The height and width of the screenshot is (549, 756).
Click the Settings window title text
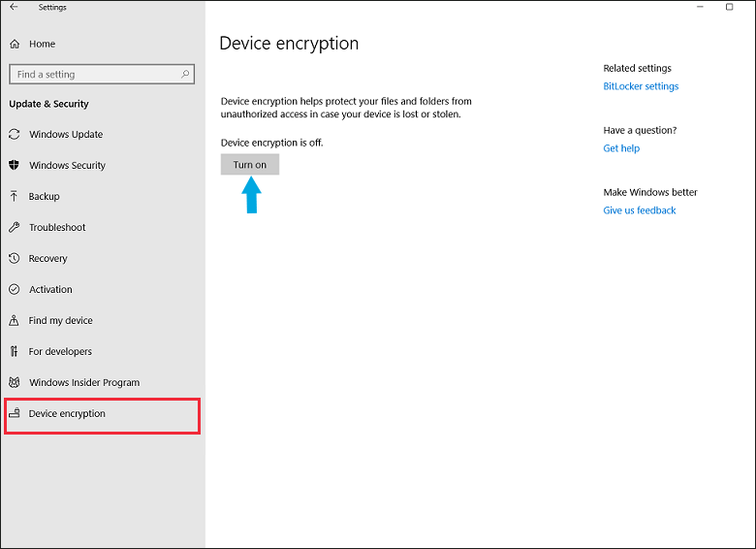point(52,7)
